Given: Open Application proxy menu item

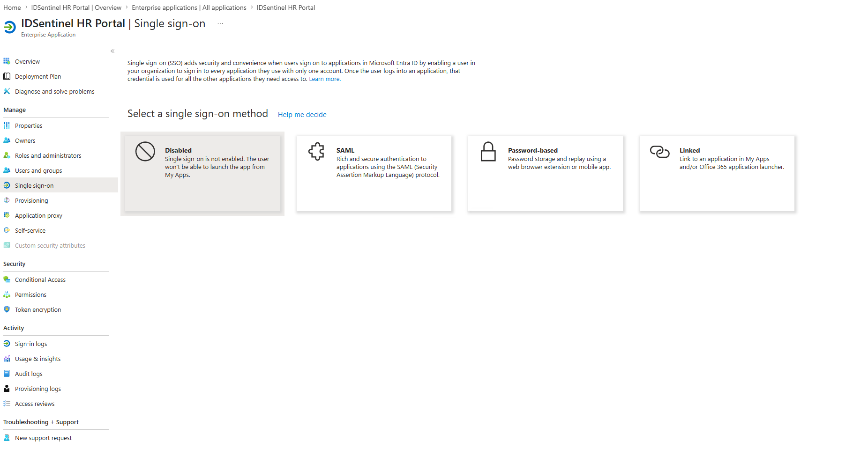Looking at the screenshot, I should 38,215.
